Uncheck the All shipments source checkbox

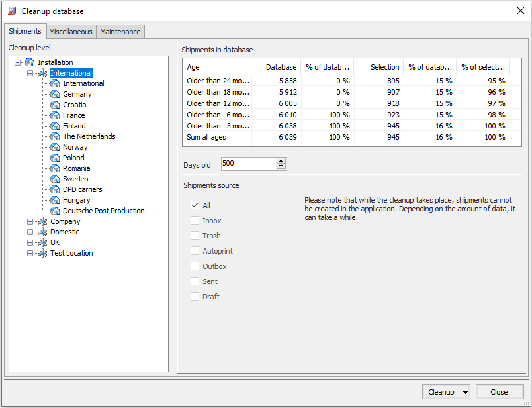(x=195, y=205)
